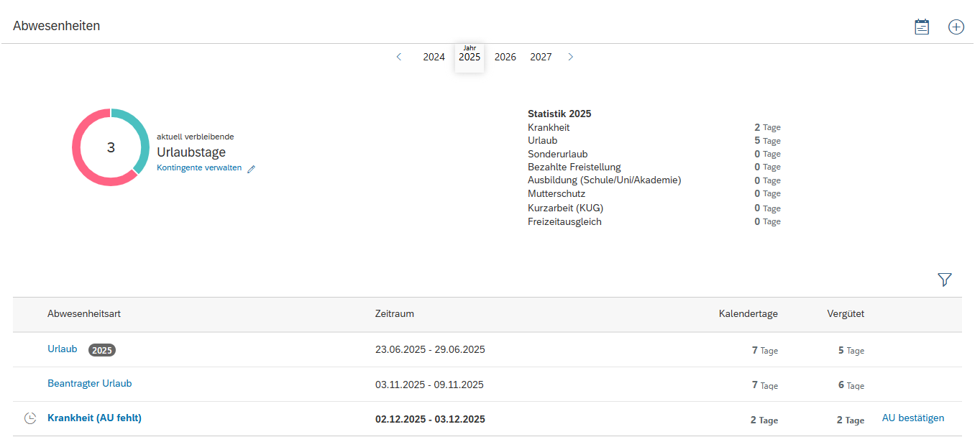Open the Urlaub absence entry
The height and width of the screenshot is (437, 980).
tap(62, 349)
